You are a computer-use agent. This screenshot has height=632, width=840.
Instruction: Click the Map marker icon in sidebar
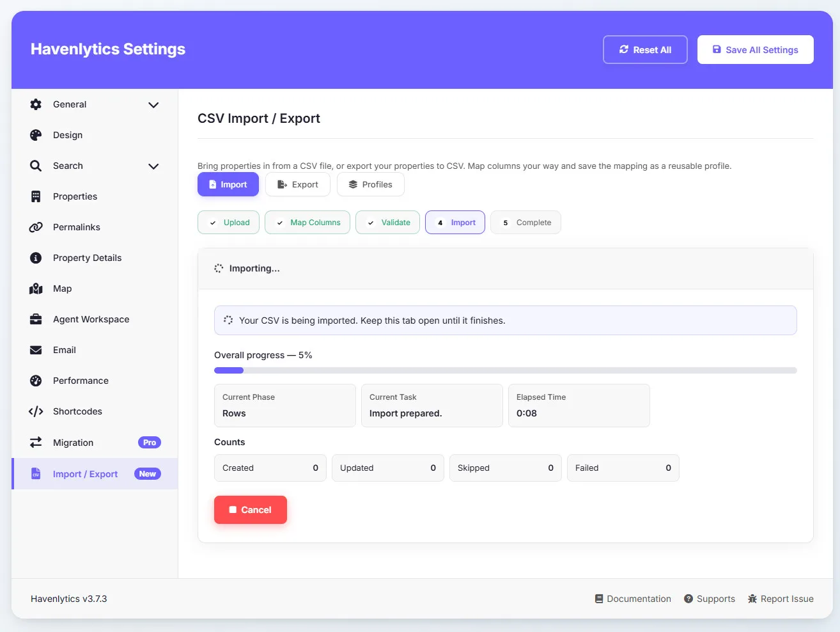tap(36, 288)
